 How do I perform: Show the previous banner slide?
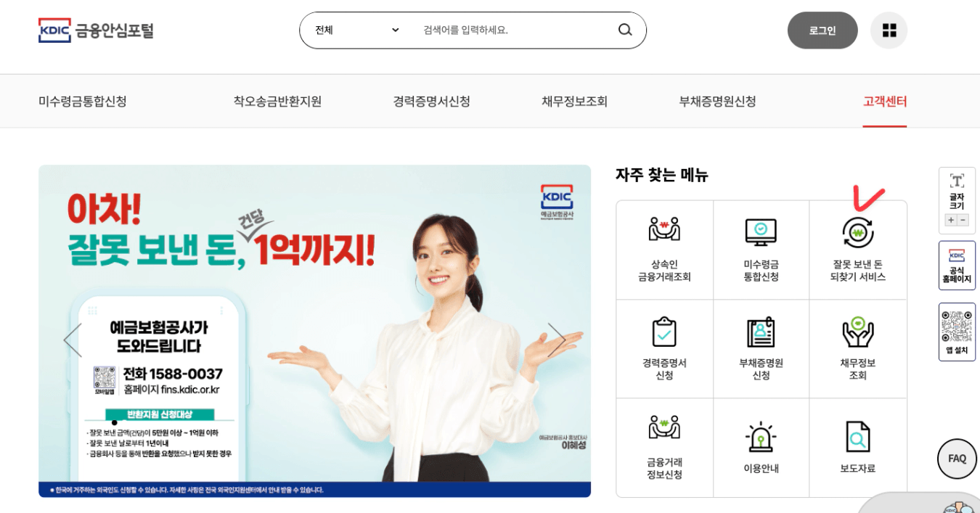(73, 340)
